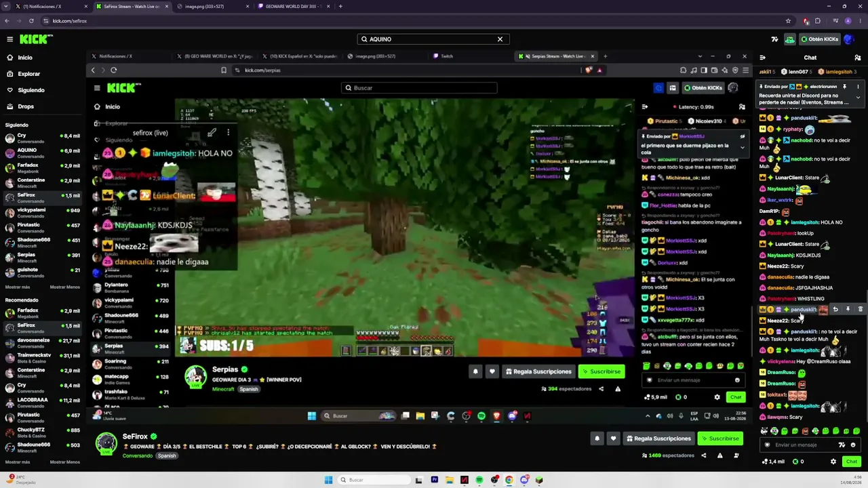
Task: Open the user list icon right of the Chat title
Action: [x=858, y=58]
